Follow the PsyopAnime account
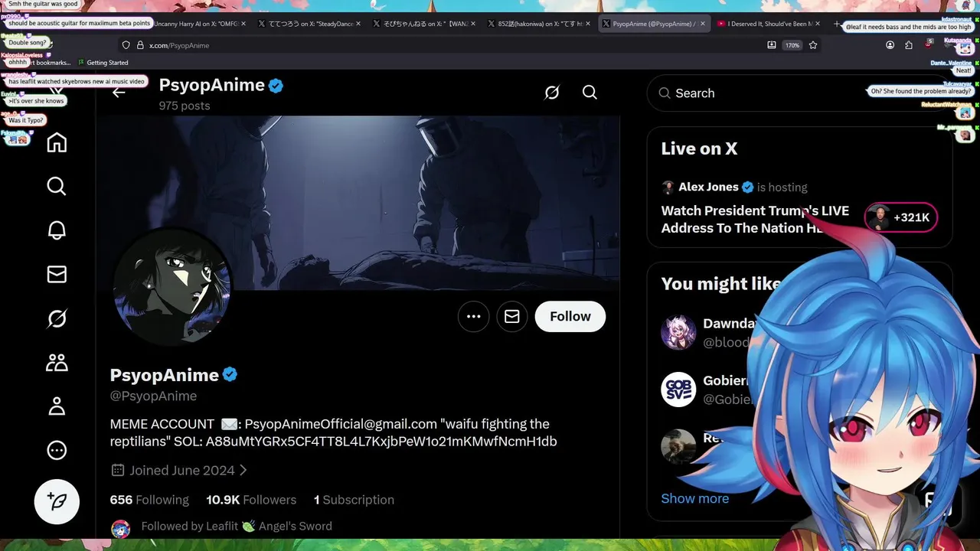Viewport: 980px width, 551px height. [x=570, y=317]
